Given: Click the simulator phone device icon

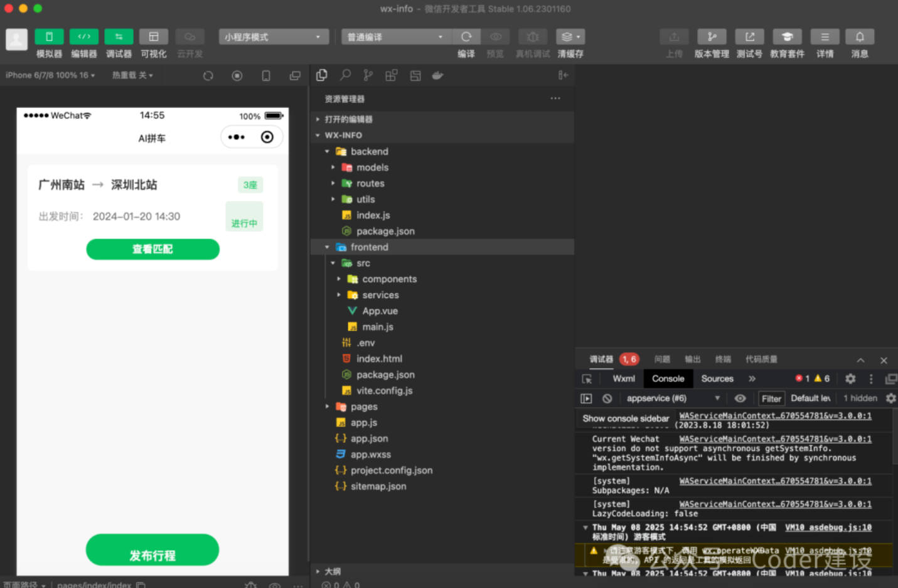Looking at the screenshot, I should (x=266, y=76).
